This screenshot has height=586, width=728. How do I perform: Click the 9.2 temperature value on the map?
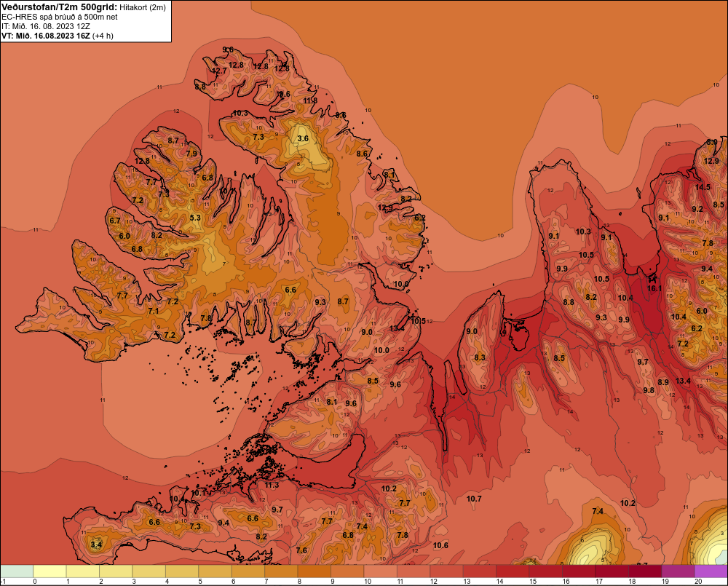(697, 209)
